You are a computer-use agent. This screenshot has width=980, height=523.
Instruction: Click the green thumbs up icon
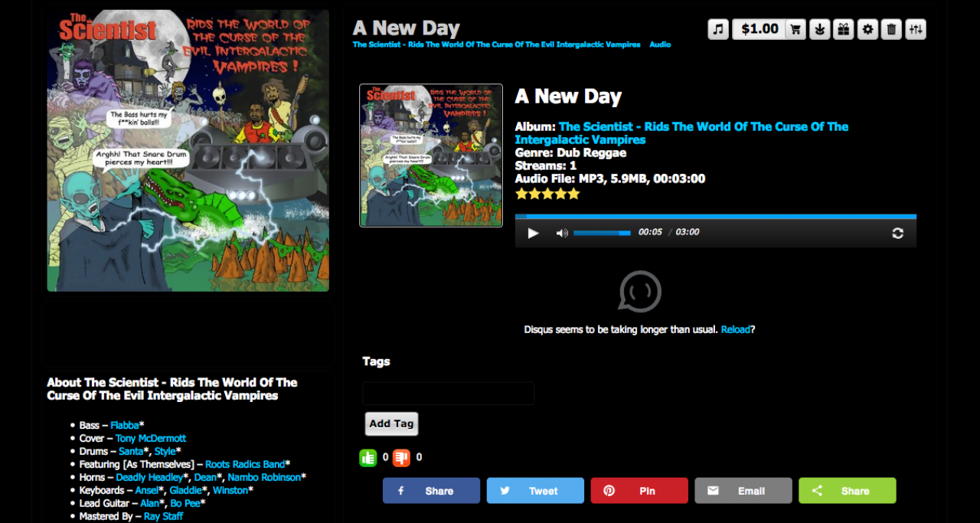368,457
